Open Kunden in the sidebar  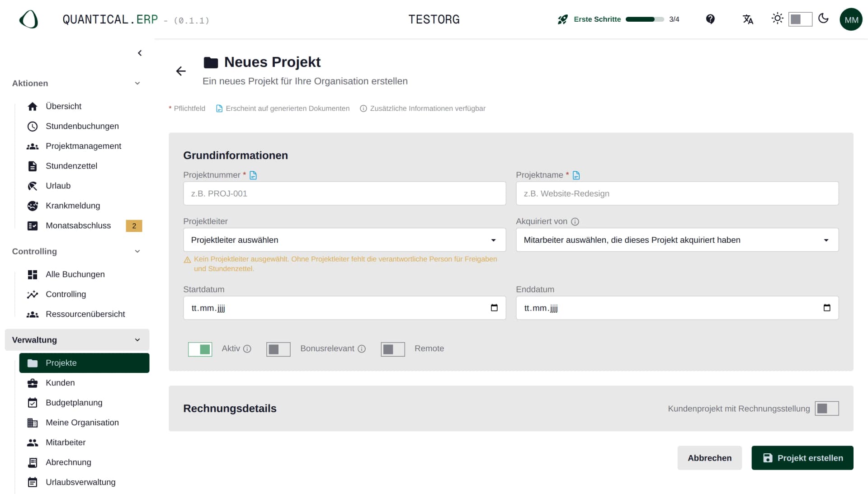coord(84,383)
